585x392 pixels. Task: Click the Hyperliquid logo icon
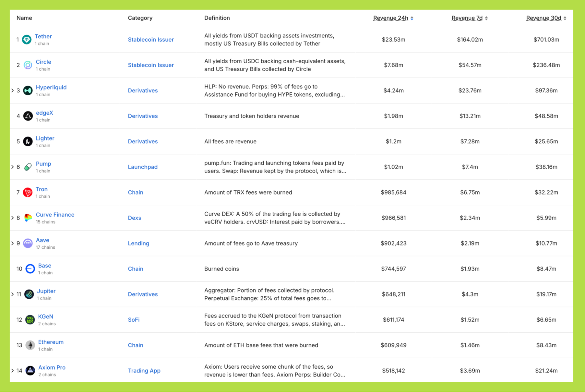click(28, 90)
